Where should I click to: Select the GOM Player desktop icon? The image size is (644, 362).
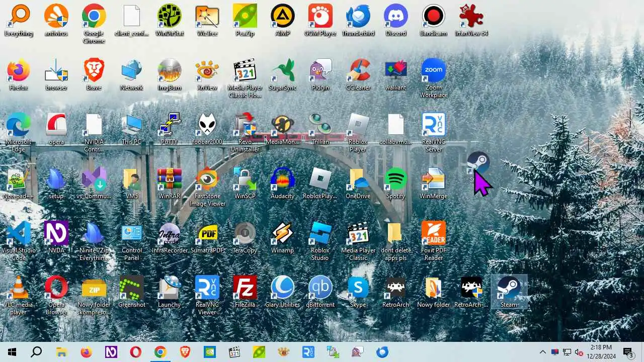click(x=320, y=20)
